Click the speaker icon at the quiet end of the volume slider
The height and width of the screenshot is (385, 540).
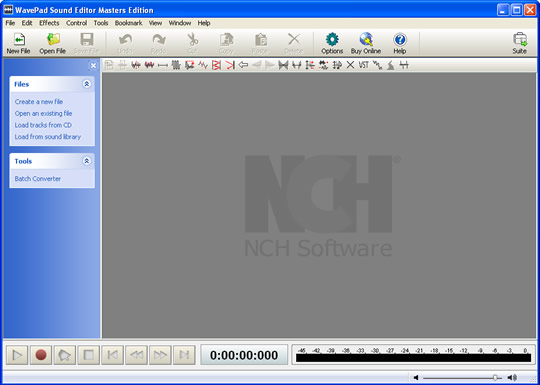(416, 378)
